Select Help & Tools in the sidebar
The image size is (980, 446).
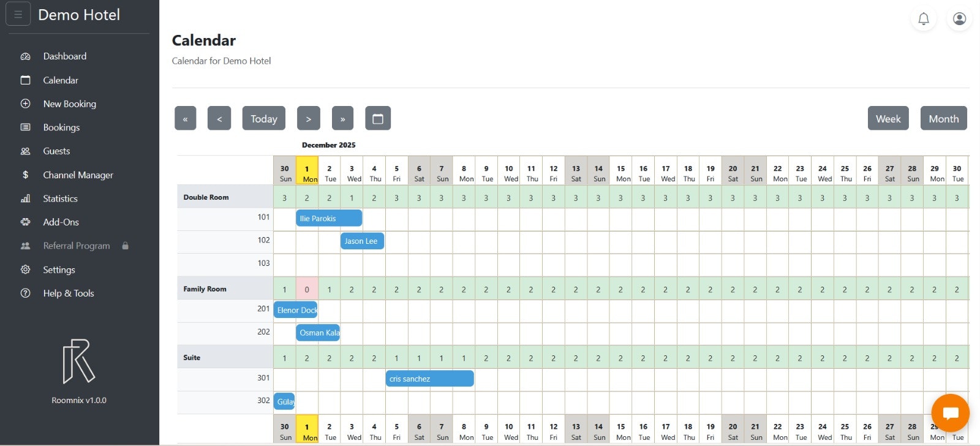click(68, 293)
